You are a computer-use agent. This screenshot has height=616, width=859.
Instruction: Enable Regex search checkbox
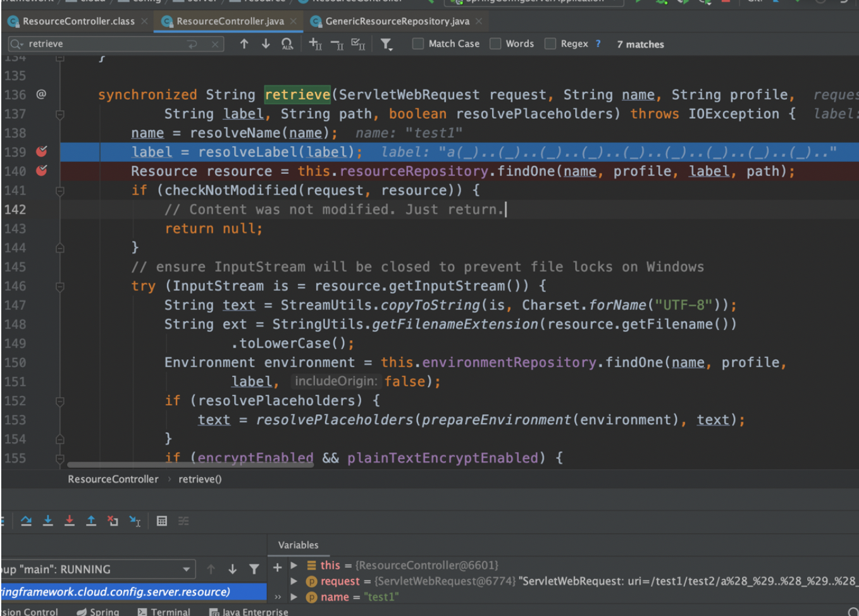[x=550, y=44]
